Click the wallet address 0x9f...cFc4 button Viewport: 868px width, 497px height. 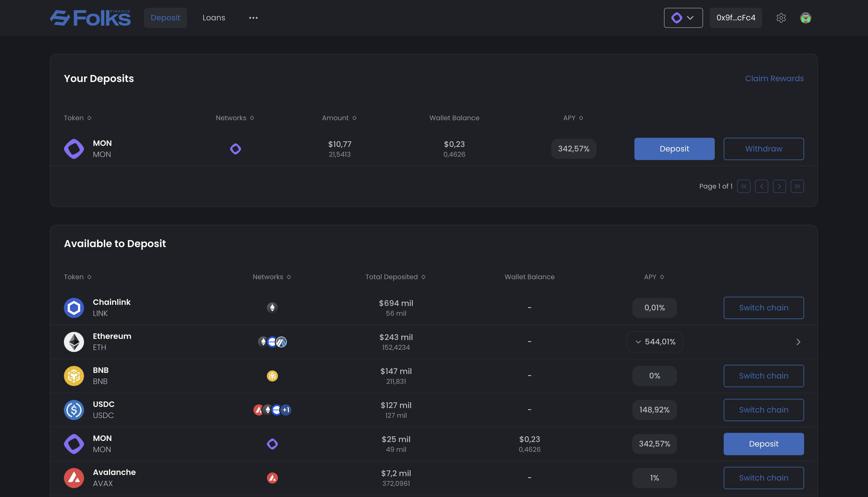tap(736, 18)
